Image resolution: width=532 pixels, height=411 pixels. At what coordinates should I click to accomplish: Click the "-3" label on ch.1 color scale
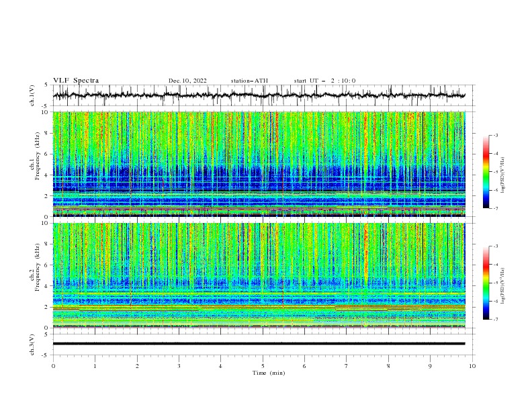[495, 135]
